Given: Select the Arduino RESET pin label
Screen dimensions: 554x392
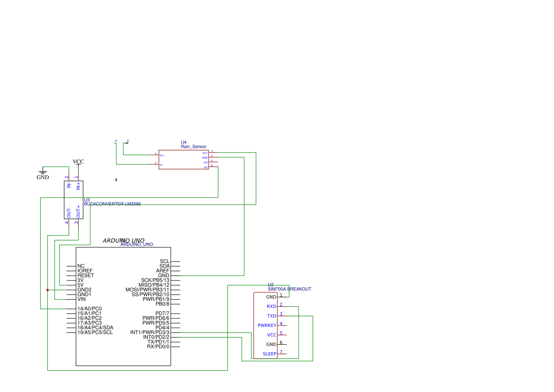Looking at the screenshot, I should point(85,275).
